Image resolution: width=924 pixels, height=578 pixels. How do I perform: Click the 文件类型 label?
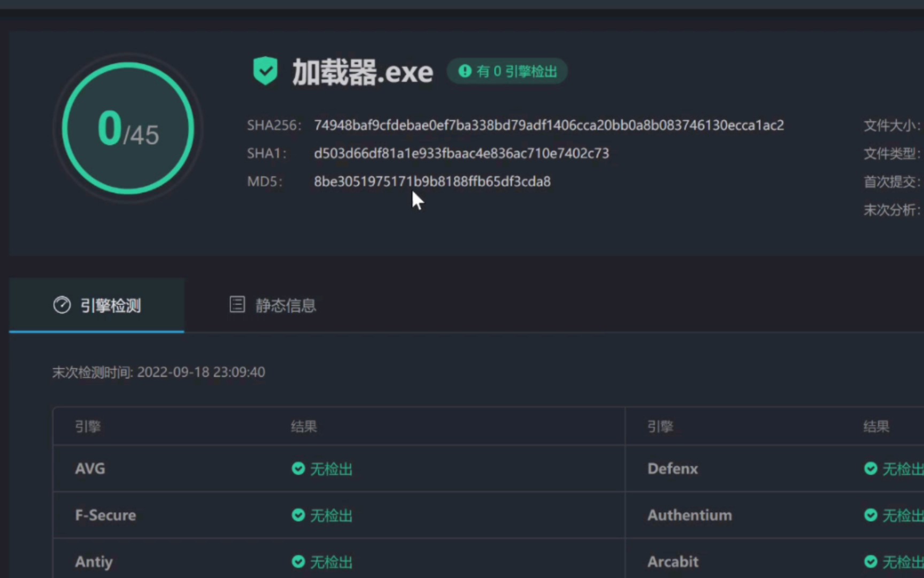point(892,154)
